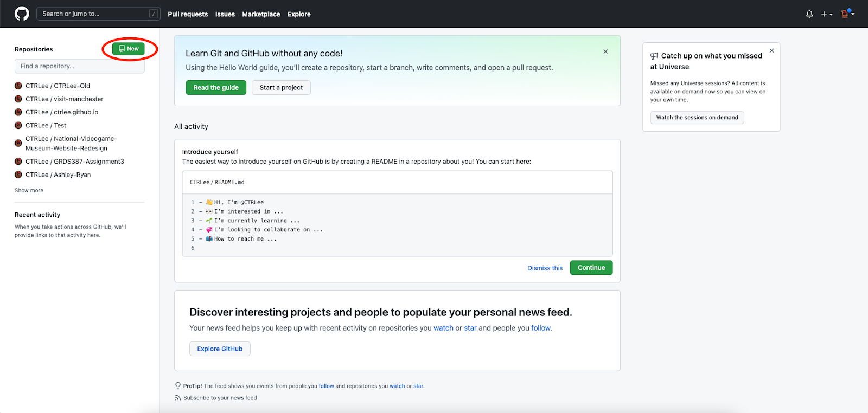
Task: Open the notifications bell
Action: coord(809,14)
